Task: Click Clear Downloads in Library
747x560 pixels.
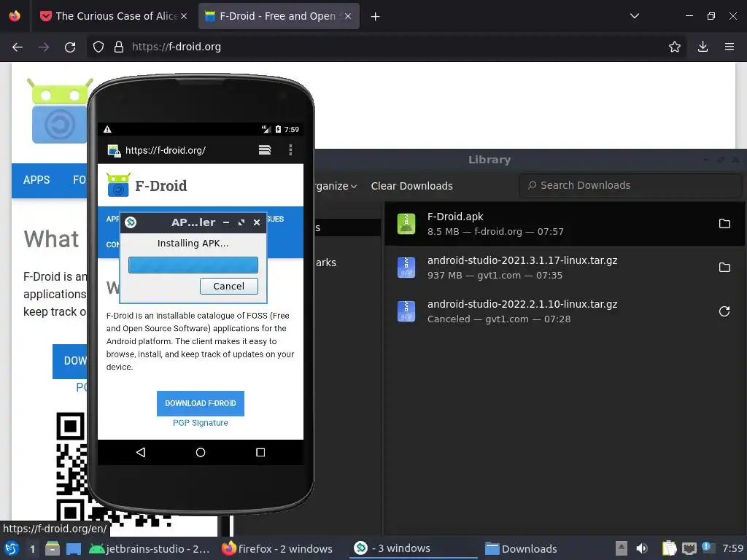Action: coord(411,186)
